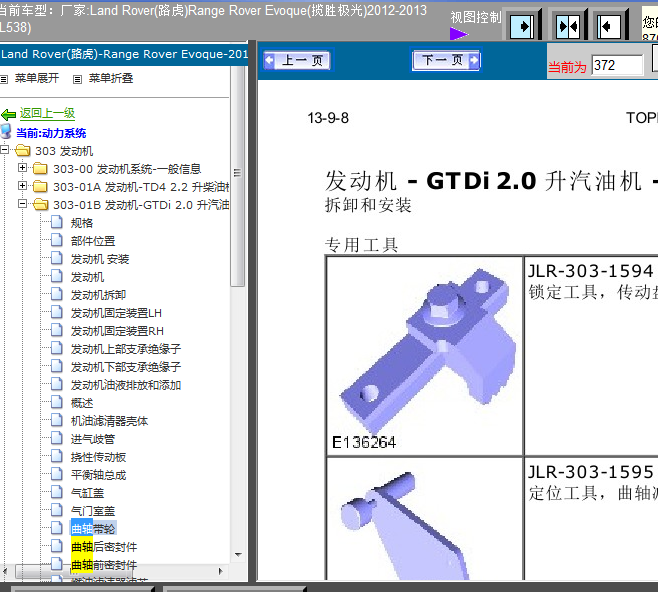The height and width of the screenshot is (592, 658).
Task: Collapse the 303-01B 发动机-GTDi 2.0 folder
Action: pos(23,204)
